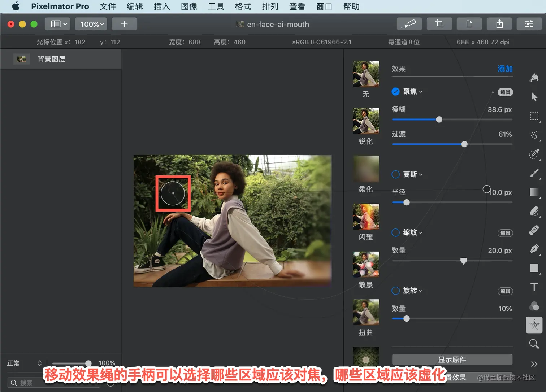Select the Effects tool highlighted icon
Viewport: 546px width, 392px height.
(534, 325)
